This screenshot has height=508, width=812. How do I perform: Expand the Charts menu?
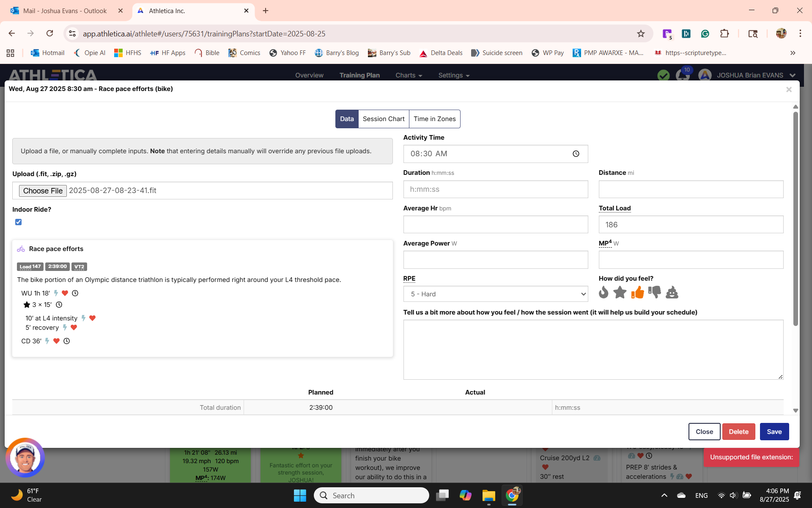tap(409, 75)
